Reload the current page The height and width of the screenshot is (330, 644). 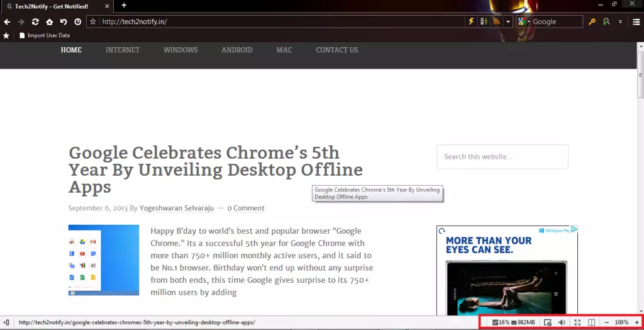pyautogui.click(x=35, y=22)
